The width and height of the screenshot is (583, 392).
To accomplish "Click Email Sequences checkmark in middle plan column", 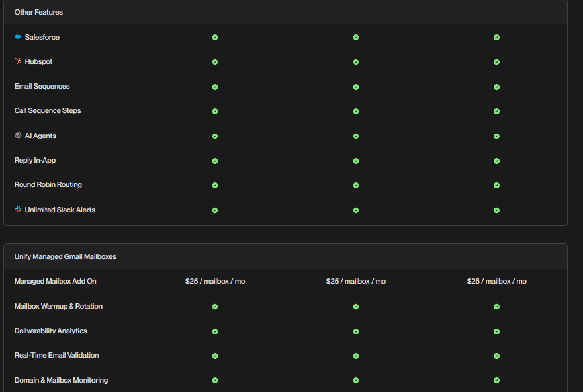I will point(356,87).
